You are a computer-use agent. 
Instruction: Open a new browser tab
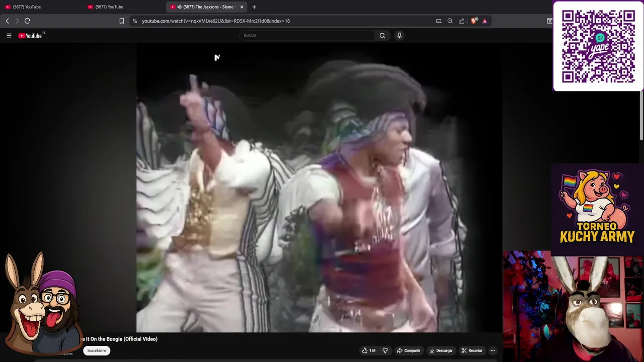(254, 7)
